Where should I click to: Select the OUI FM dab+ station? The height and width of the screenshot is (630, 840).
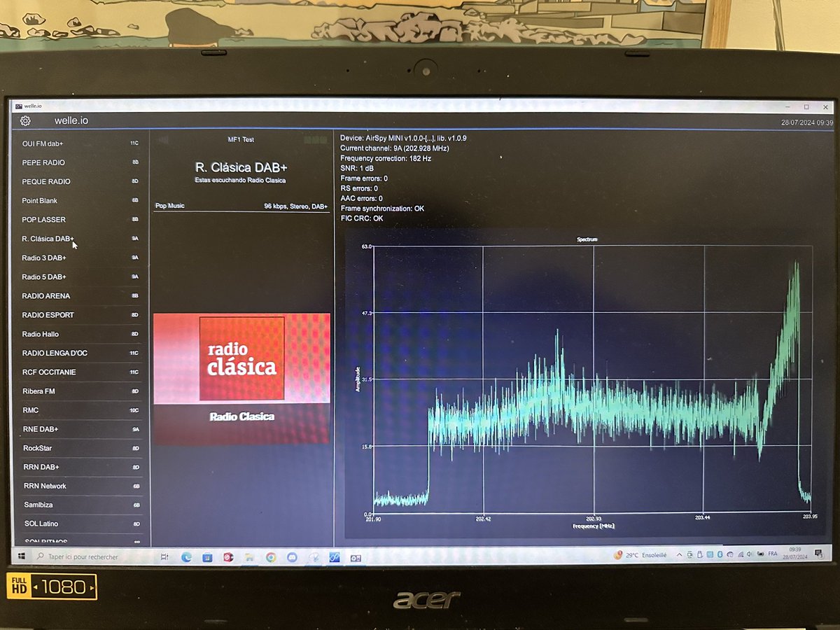[x=81, y=143]
